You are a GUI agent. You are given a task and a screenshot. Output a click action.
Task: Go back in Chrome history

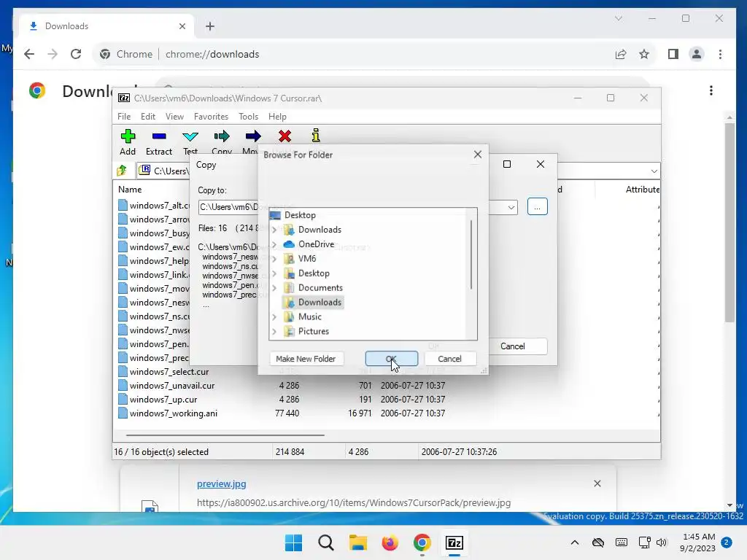29,54
